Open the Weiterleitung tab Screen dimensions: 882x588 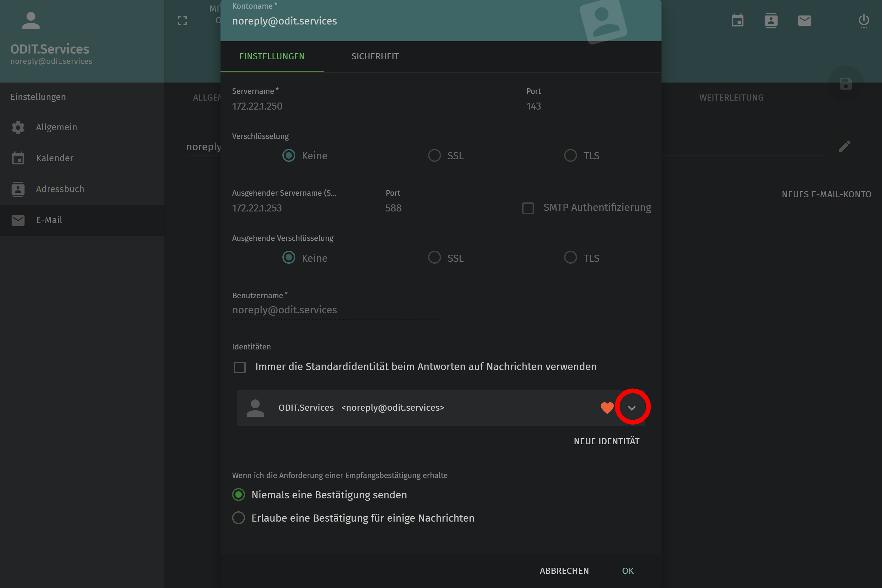(731, 97)
